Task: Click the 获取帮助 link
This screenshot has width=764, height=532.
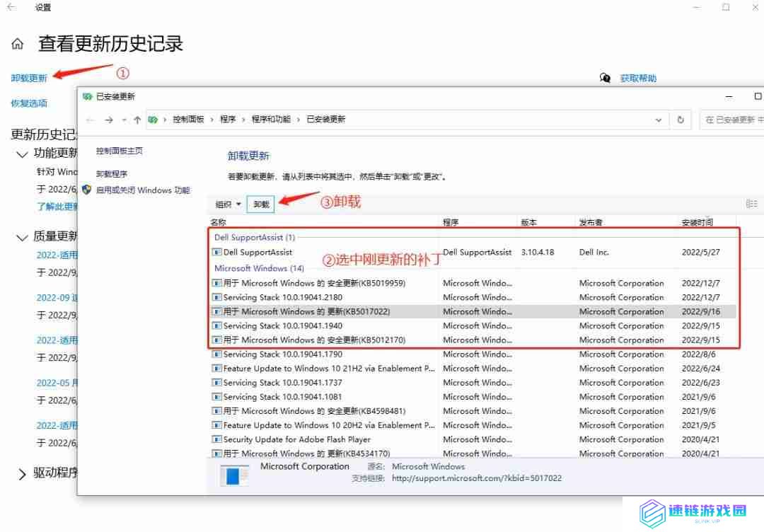Action: 638,78
